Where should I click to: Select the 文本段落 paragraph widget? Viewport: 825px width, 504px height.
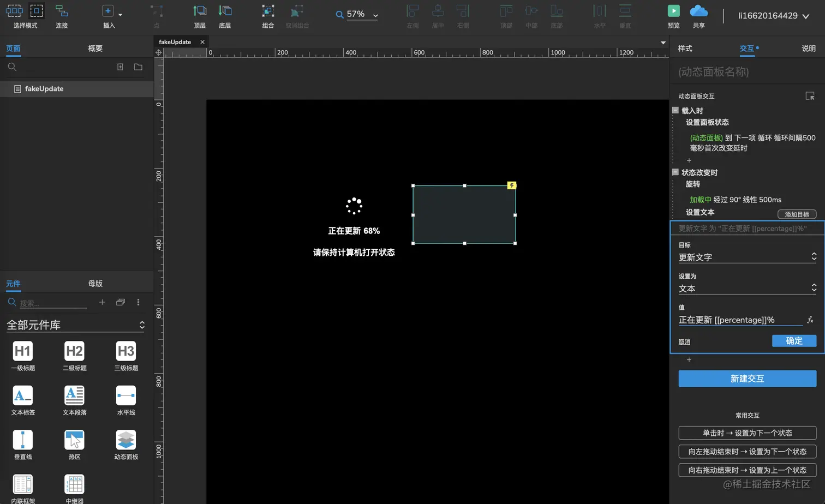pos(74,400)
